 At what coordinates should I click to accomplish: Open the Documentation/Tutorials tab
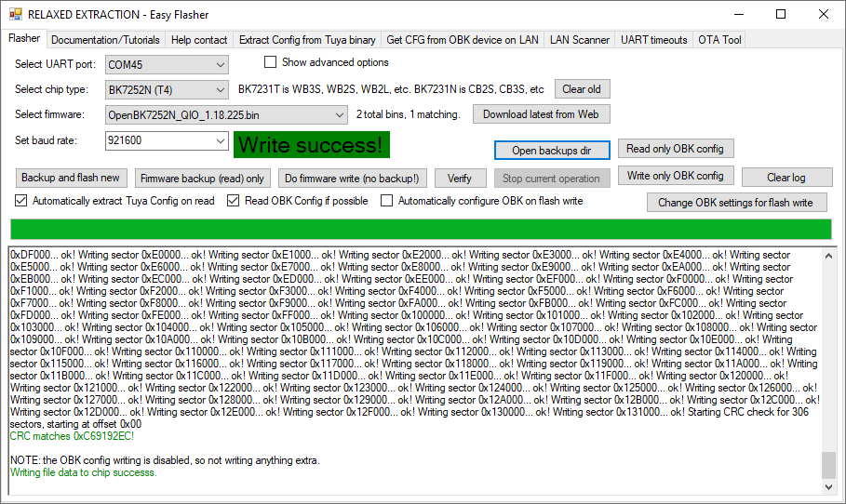105,40
